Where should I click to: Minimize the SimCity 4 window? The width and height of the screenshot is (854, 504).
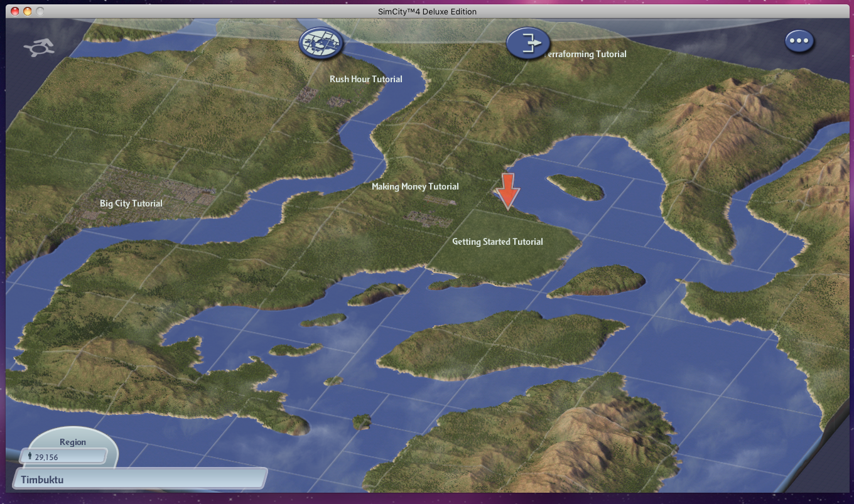(x=27, y=11)
